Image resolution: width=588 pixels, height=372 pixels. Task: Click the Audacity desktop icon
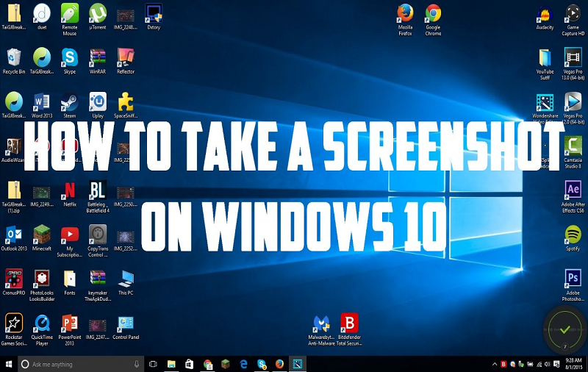tap(545, 13)
